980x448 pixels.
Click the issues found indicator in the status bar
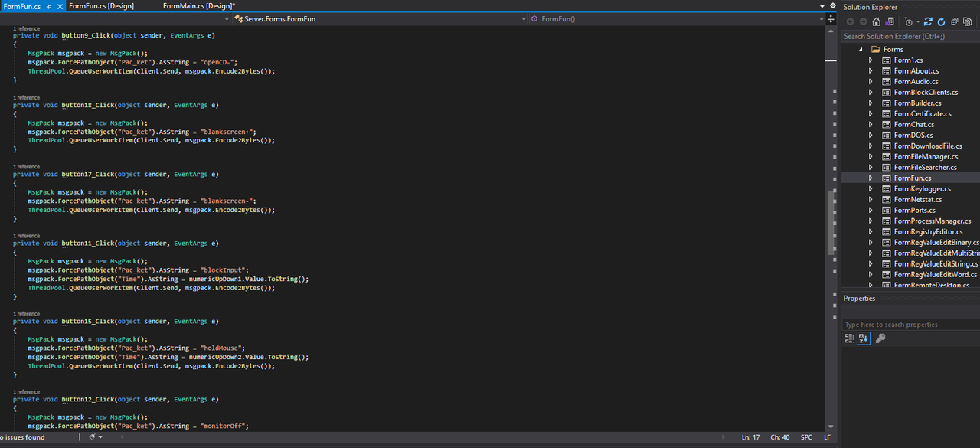[21, 437]
